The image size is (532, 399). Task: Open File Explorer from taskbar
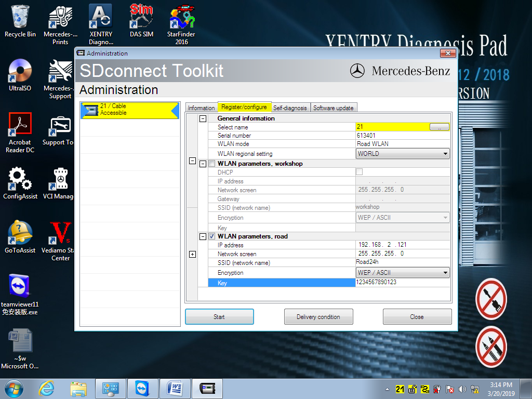(x=78, y=389)
